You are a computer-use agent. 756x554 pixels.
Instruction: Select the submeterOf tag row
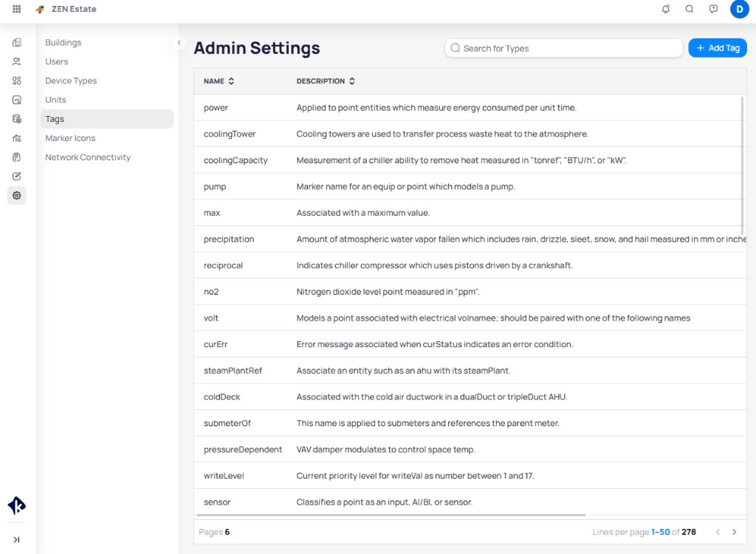[470, 423]
